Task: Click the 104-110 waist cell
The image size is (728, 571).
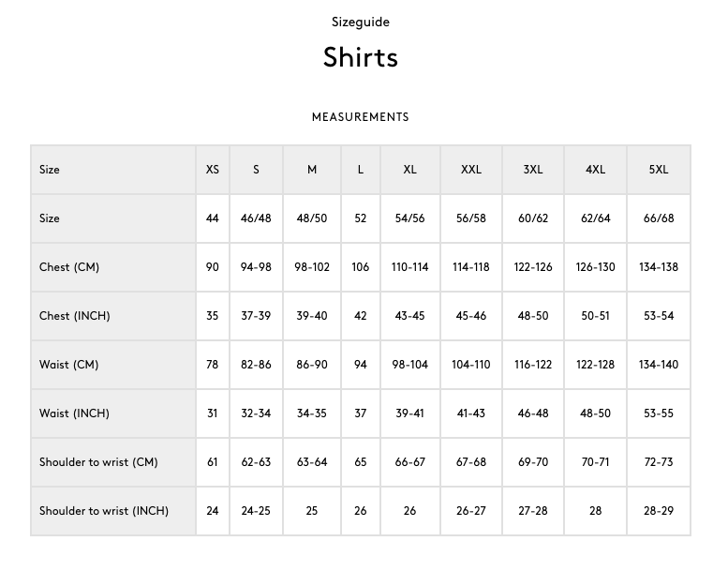Action: (x=470, y=365)
